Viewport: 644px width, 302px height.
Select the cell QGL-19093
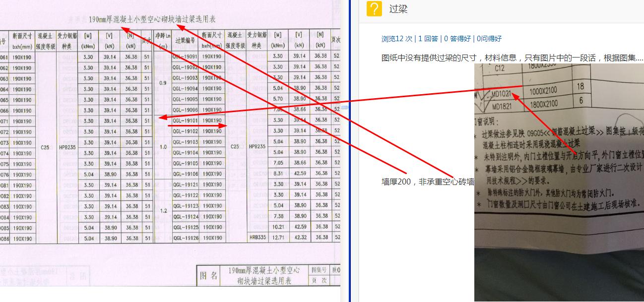point(185,78)
